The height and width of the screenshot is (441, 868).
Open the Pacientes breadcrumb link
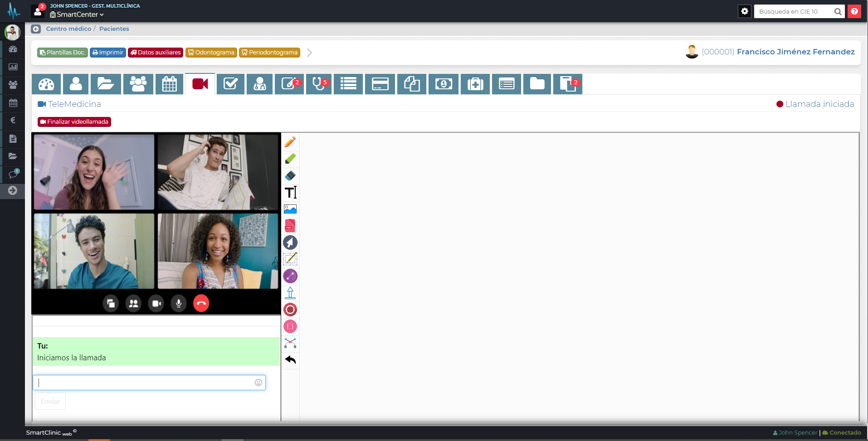tap(114, 29)
